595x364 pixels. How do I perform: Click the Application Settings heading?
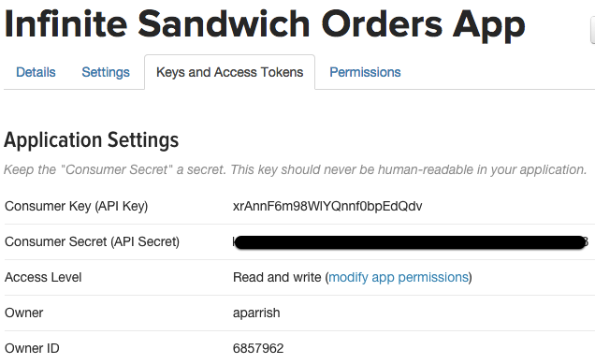(91, 140)
